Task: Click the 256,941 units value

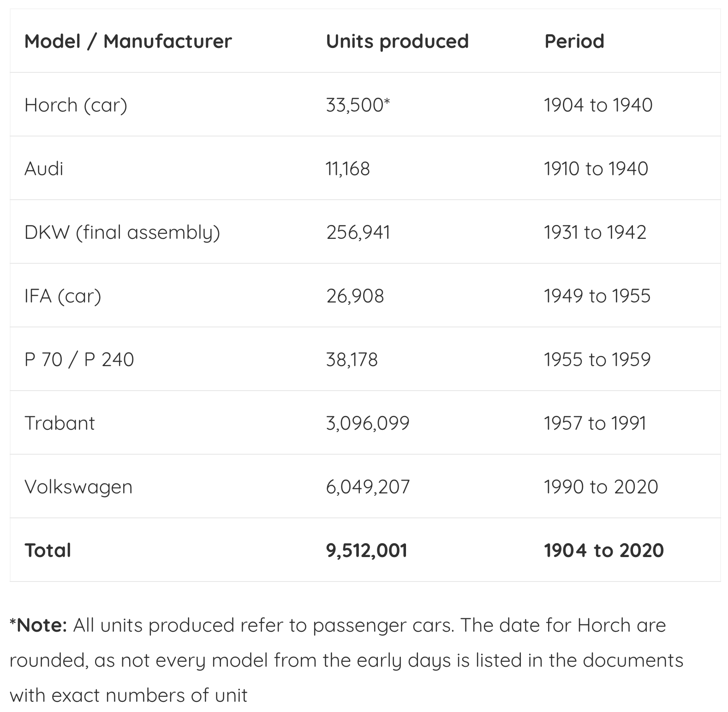Action: coord(358,232)
